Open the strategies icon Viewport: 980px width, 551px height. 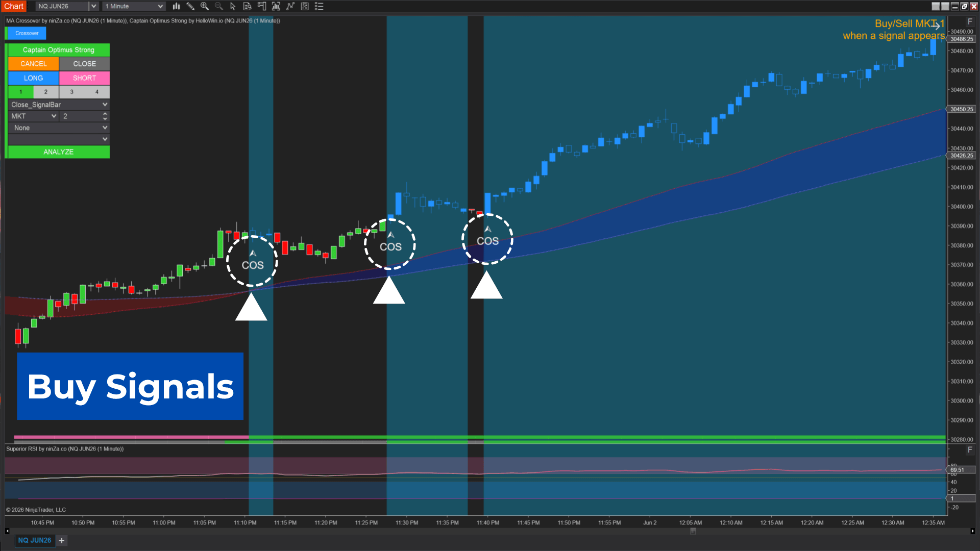(x=305, y=6)
